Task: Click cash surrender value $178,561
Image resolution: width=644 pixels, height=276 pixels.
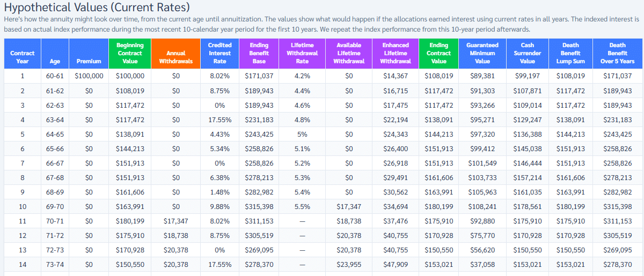Action: [x=528, y=207]
